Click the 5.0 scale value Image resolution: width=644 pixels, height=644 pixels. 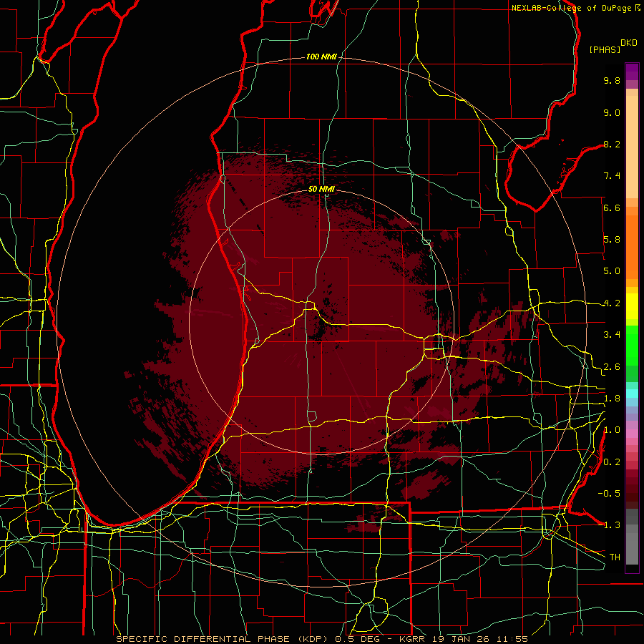[612, 271]
